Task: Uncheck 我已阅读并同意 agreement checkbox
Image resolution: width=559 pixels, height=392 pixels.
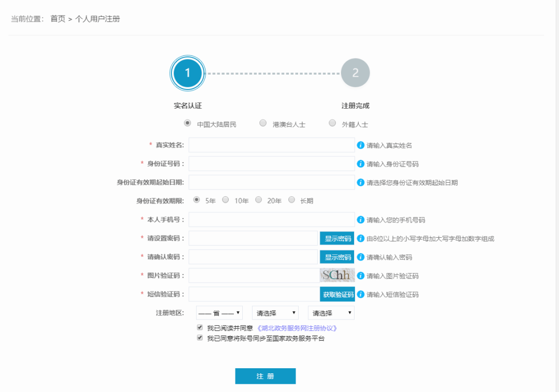Action: point(200,327)
